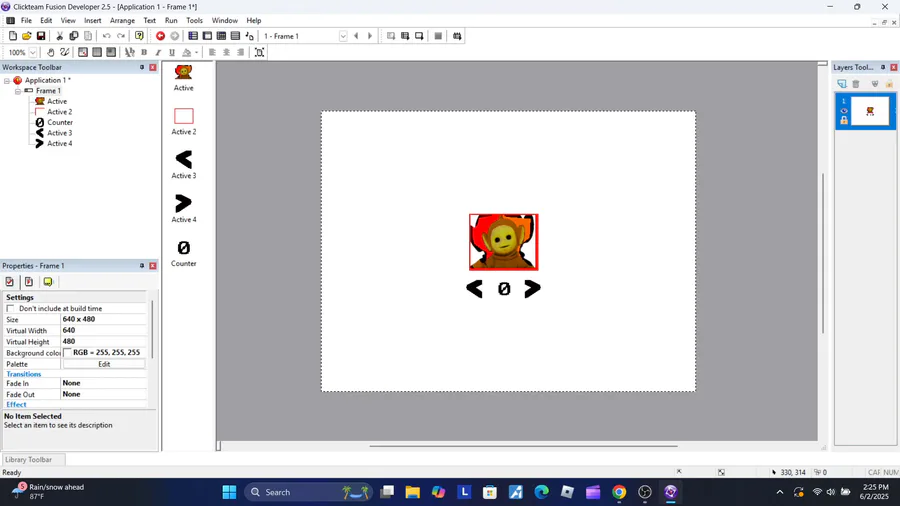Go to previous frame arrow

(x=356, y=36)
